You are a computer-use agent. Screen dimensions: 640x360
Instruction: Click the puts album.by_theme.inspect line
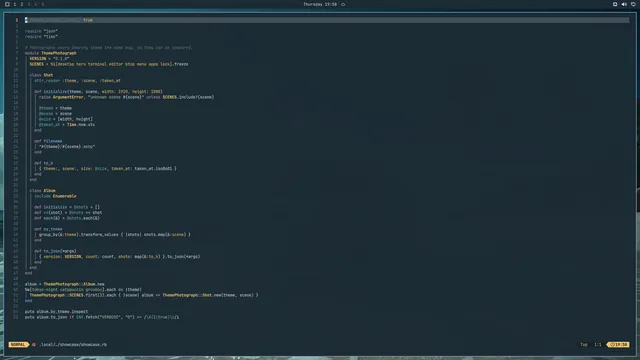(x=56, y=311)
